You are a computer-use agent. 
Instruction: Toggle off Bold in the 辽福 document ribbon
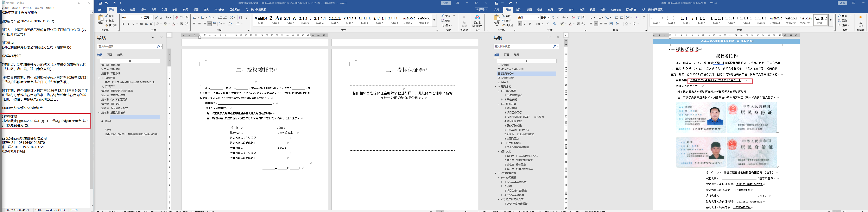[520, 24]
